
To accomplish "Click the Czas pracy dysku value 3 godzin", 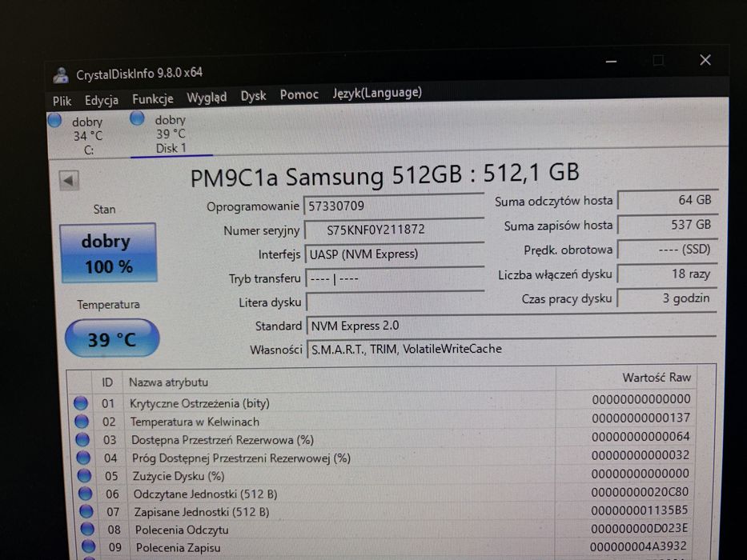I will coord(668,298).
